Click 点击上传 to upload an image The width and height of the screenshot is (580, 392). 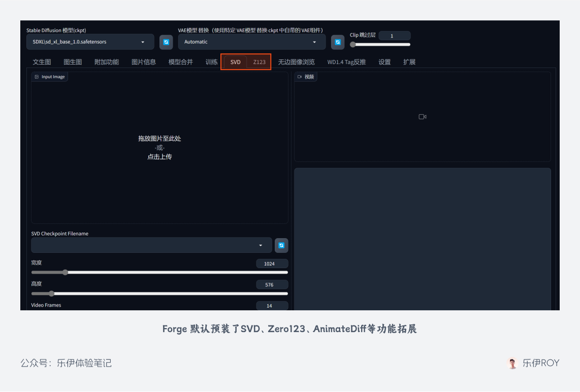pos(159,156)
